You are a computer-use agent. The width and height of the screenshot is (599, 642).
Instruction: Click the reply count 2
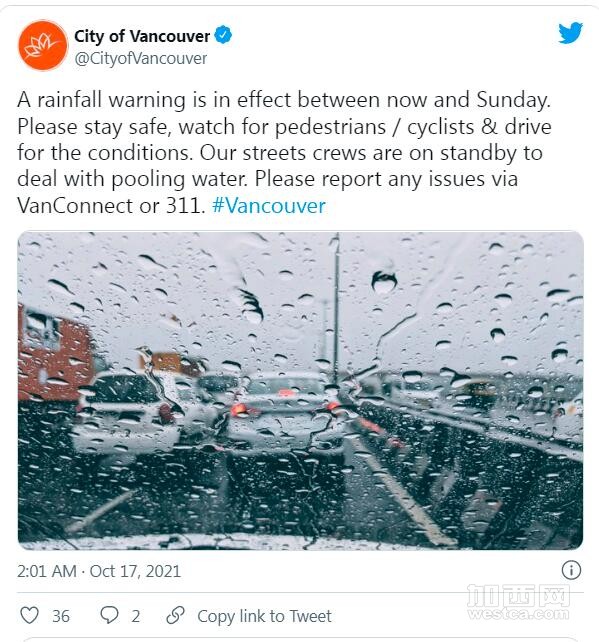tap(136, 616)
